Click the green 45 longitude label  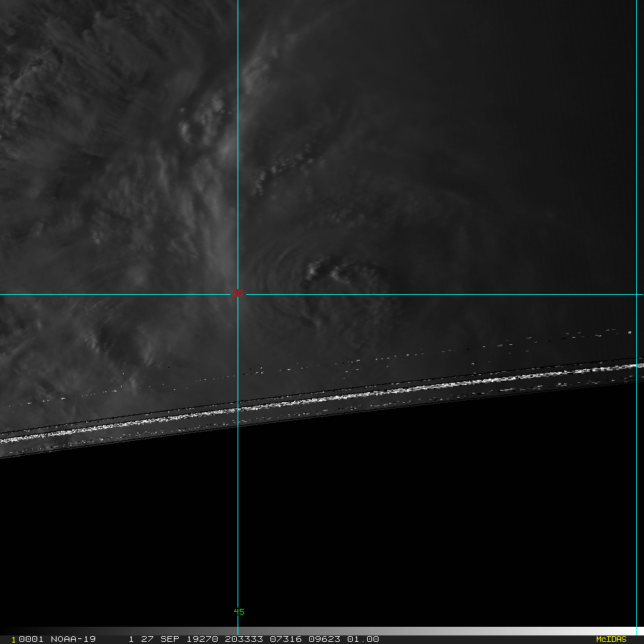(239, 612)
